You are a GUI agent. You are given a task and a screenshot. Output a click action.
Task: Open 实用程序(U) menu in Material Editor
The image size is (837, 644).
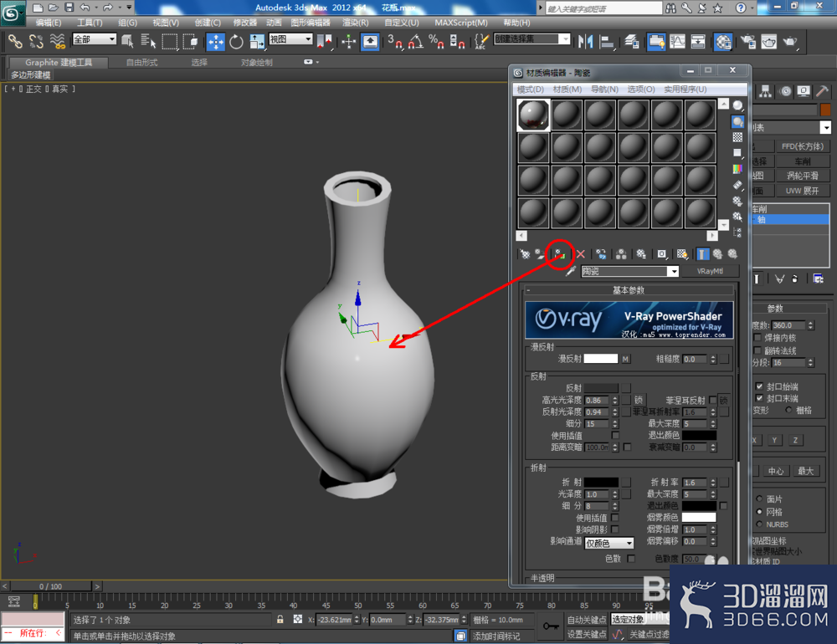(x=686, y=89)
